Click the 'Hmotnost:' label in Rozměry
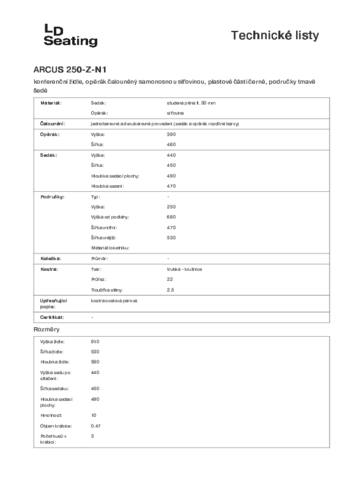Viewport: 364px width, 500px height. point(51,415)
